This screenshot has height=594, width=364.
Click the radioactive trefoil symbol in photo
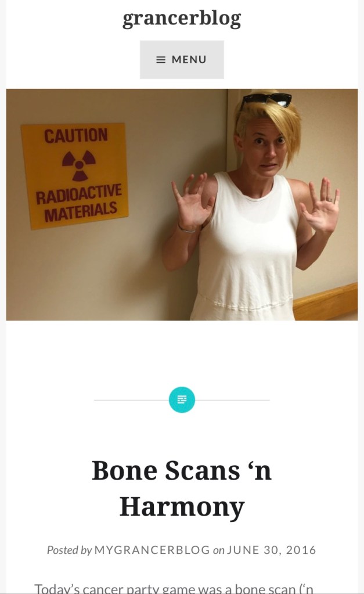pyautogui.click(x=78, y=165)
